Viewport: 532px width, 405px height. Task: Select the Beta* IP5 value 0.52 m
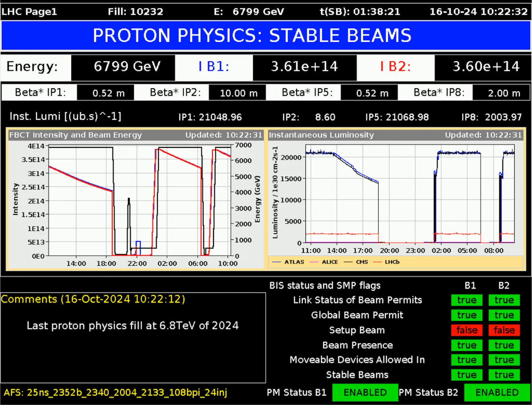click(x=369, y=93)
